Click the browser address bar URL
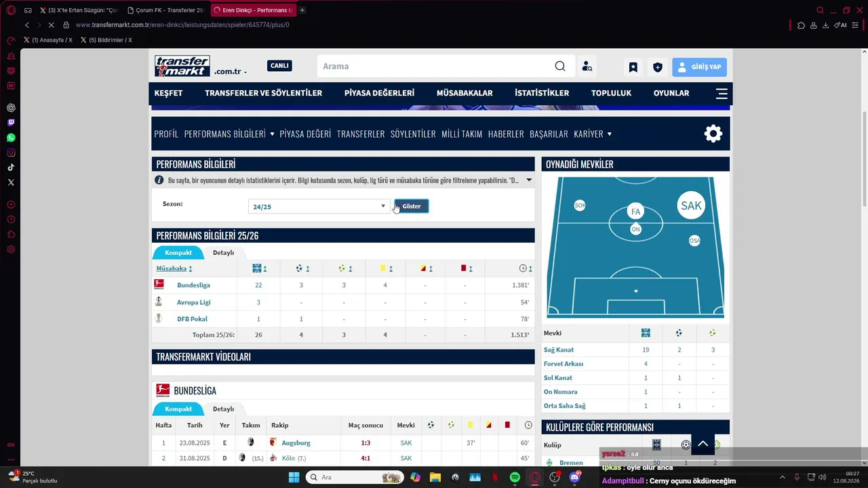This screenshot has height=488, width=868. point(182,25)
